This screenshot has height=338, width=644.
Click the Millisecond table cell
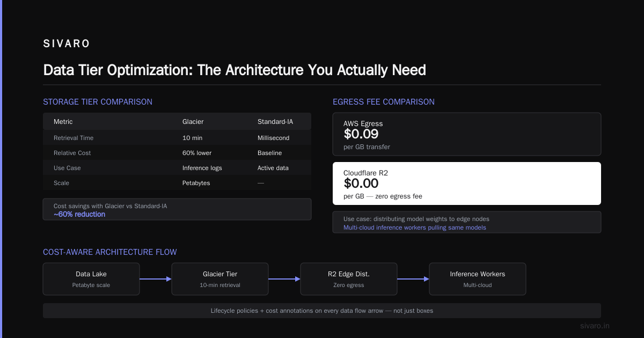coord(273,138)
